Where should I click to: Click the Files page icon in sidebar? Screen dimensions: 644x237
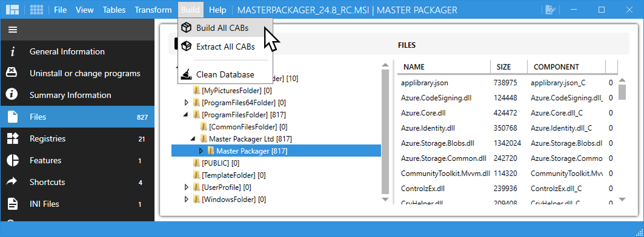(x=13, y=117)
